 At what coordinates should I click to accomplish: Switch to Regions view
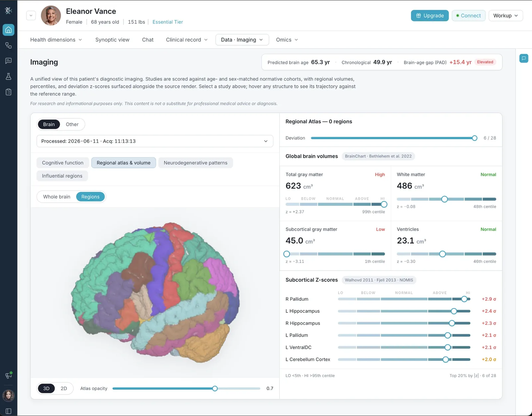pyautogui.click(x=90, y=197)
